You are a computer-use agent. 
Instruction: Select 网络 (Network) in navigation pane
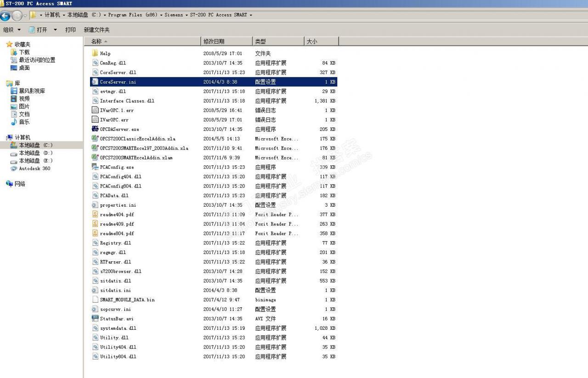20,184
